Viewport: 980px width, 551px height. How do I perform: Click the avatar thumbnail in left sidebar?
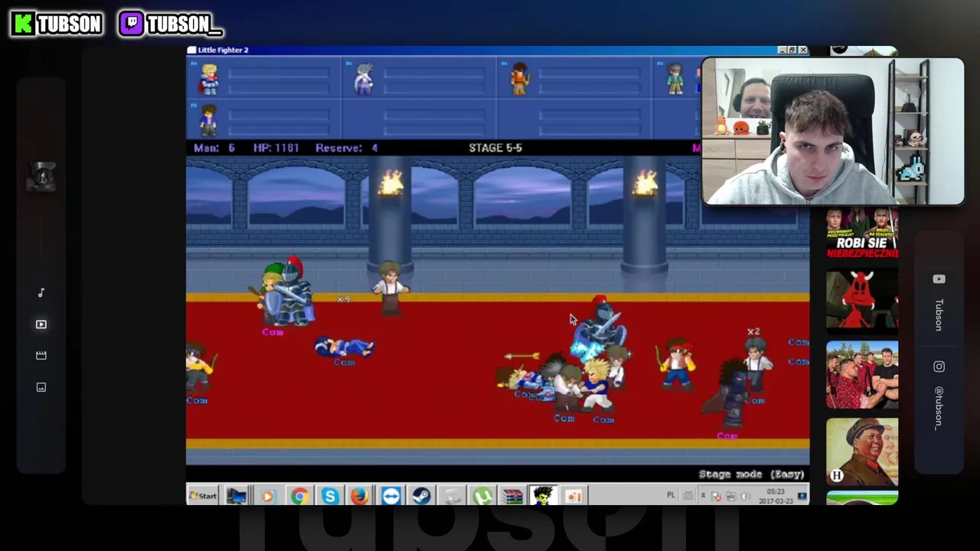pos(41,178)
